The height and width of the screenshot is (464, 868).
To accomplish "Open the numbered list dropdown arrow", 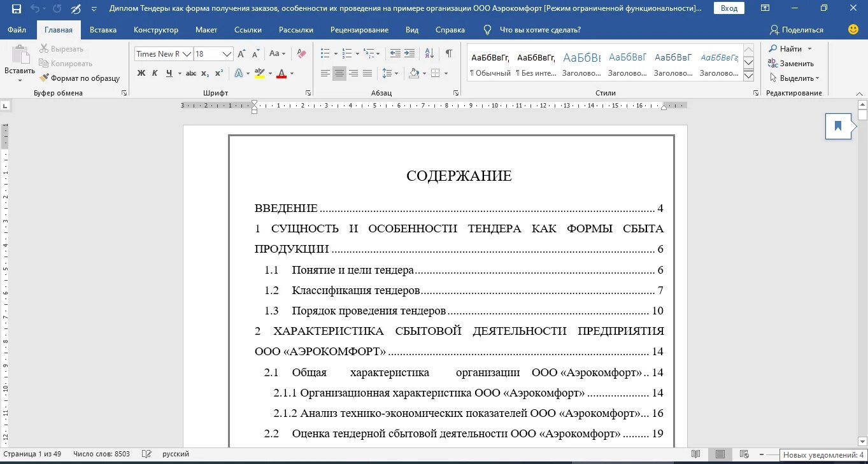I will (357, 54).
